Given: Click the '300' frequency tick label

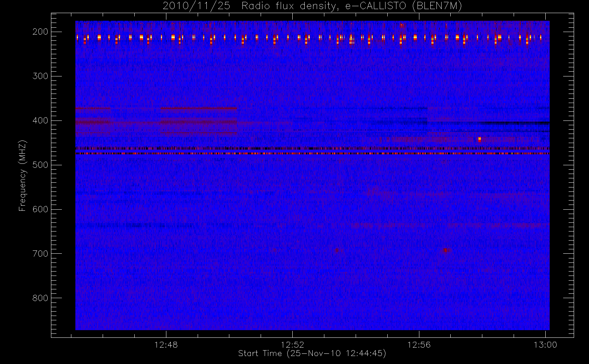Looking at the screenshot, I should [x=40, y=76].
